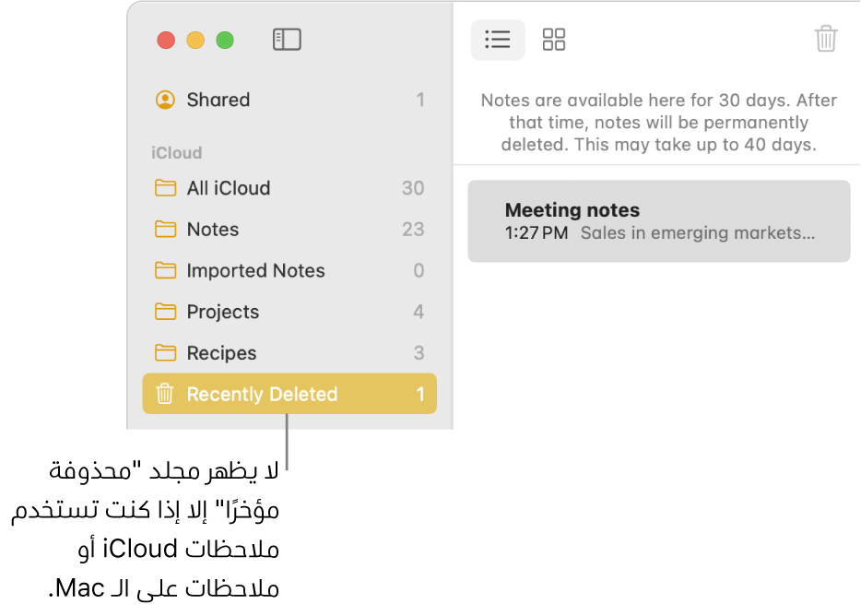Click the trash delete icon in toolbar

826,40
